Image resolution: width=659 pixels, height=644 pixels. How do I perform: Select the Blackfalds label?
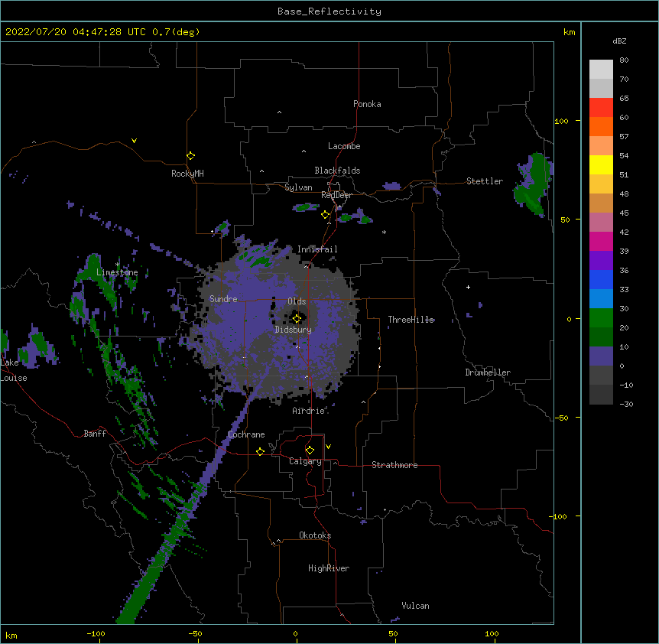click(337, 171)
